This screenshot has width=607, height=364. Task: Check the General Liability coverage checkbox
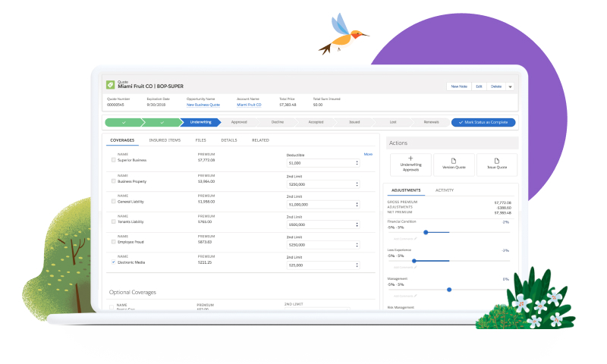click(114, 202)
